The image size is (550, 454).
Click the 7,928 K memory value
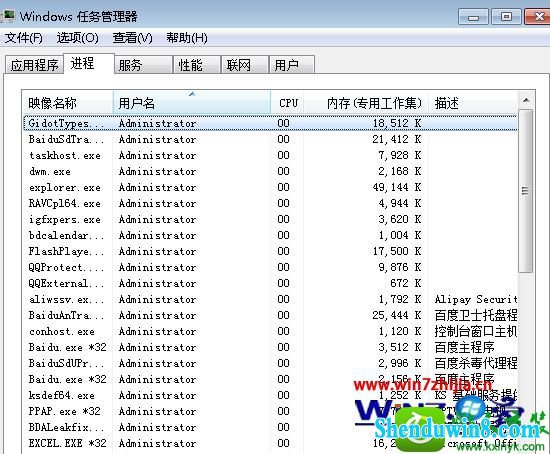tap(400, 155)
